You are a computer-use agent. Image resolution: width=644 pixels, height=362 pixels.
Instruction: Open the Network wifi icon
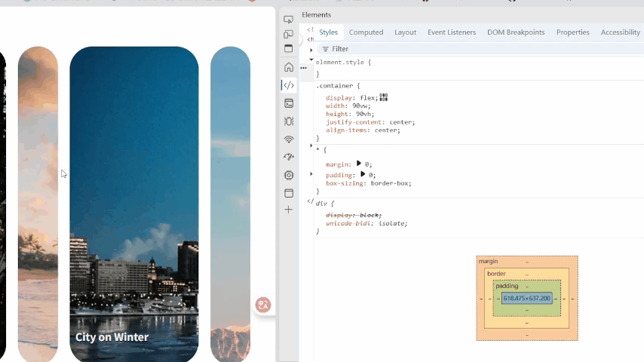(289, 140)
